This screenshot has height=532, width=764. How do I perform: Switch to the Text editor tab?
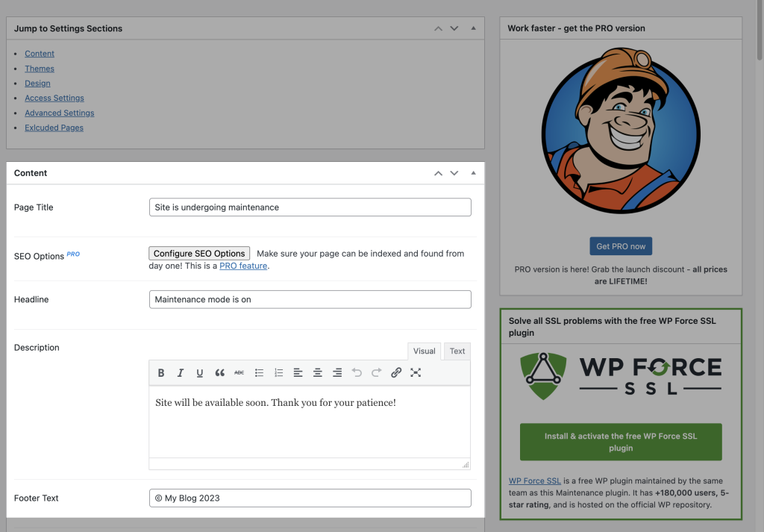pyautogui.click(x=457, y=351)
